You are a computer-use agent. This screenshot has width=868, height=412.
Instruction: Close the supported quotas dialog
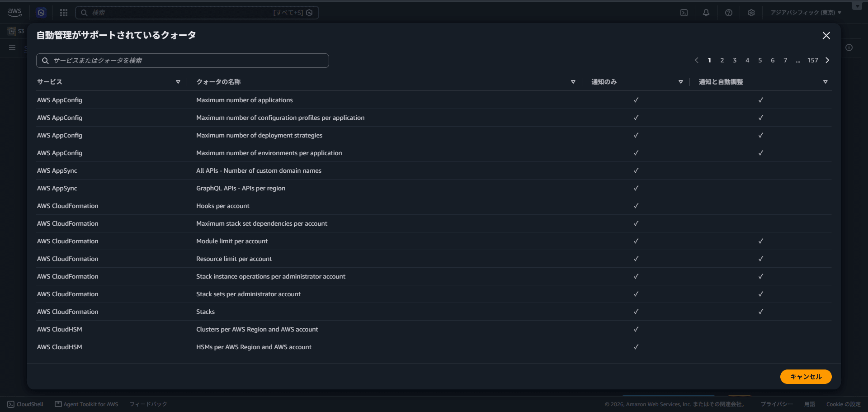point(826,36)
